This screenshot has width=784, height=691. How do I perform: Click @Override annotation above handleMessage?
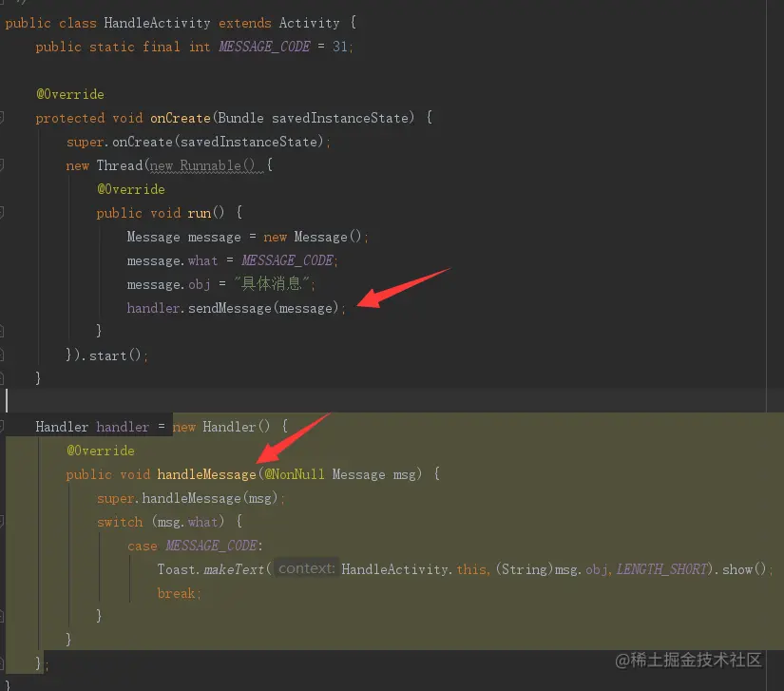101,451
